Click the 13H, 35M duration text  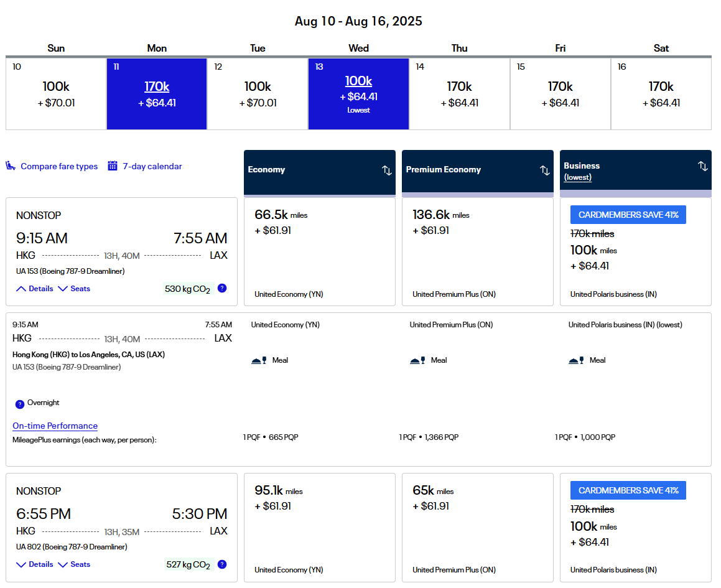pos(122,532)
